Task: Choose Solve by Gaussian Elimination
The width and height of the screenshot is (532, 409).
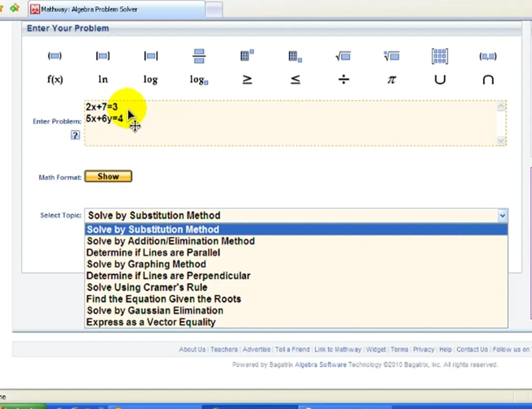Action: [296, 310]
